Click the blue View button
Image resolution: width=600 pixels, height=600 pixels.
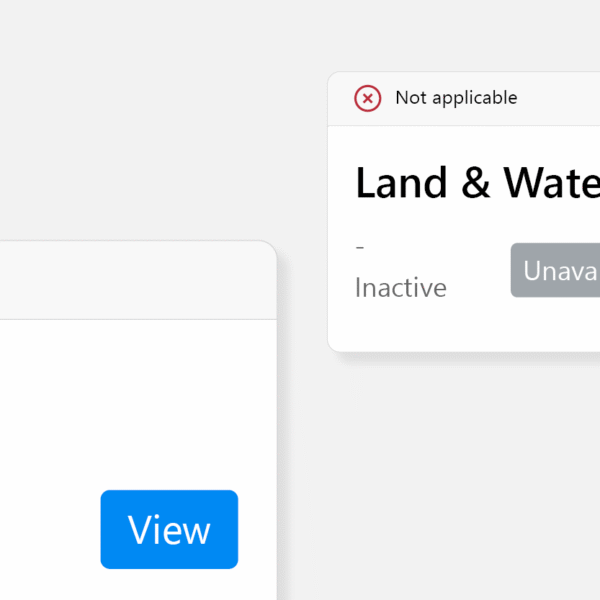[x=169, y=529]
